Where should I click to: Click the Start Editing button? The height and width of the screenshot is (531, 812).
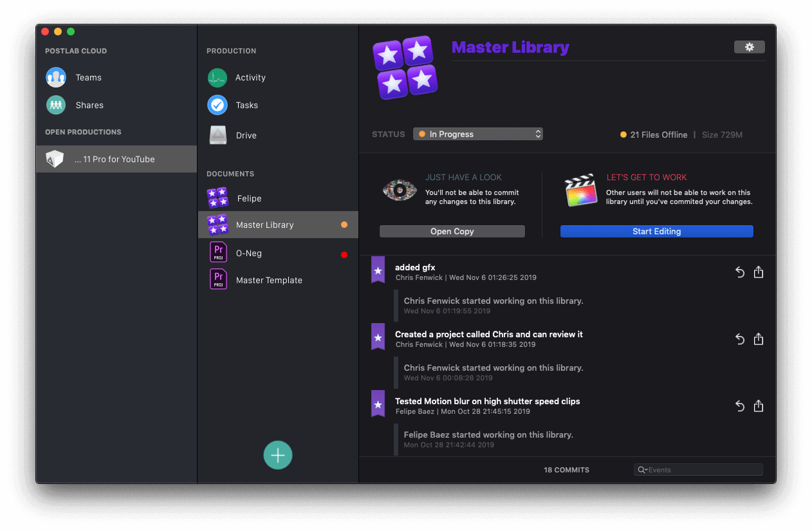click(656, 231)
